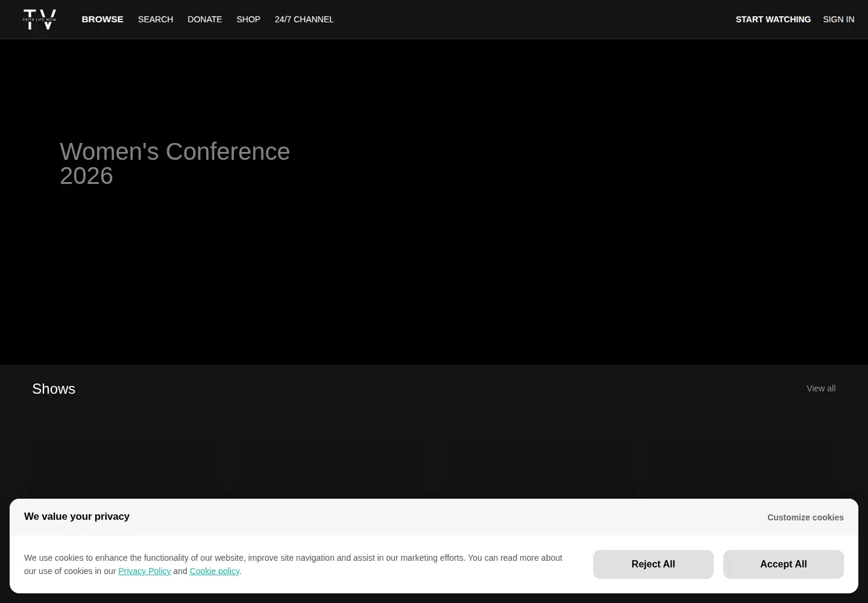Open the 24/7 Channel page
Viewport: 868px width, 603px height.
coord(304,19)
